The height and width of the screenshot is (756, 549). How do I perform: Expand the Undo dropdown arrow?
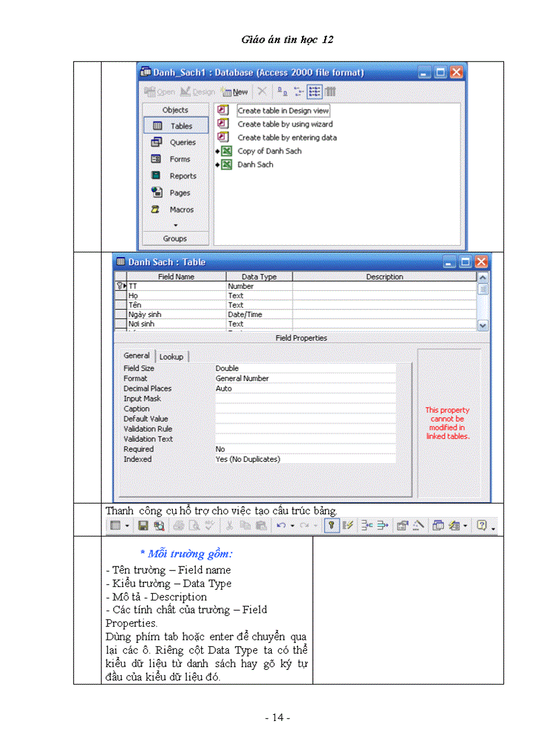pos(293,526)
